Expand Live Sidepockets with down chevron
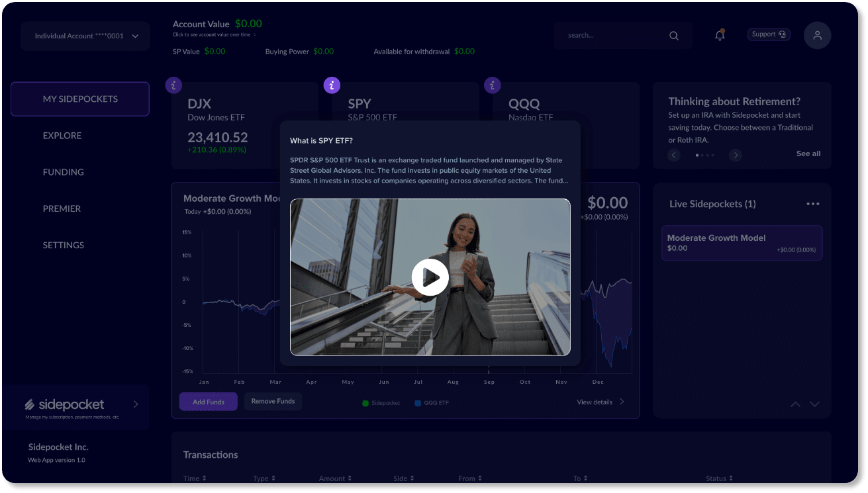Viewport: 868px width, 493px height. [815, 404]
